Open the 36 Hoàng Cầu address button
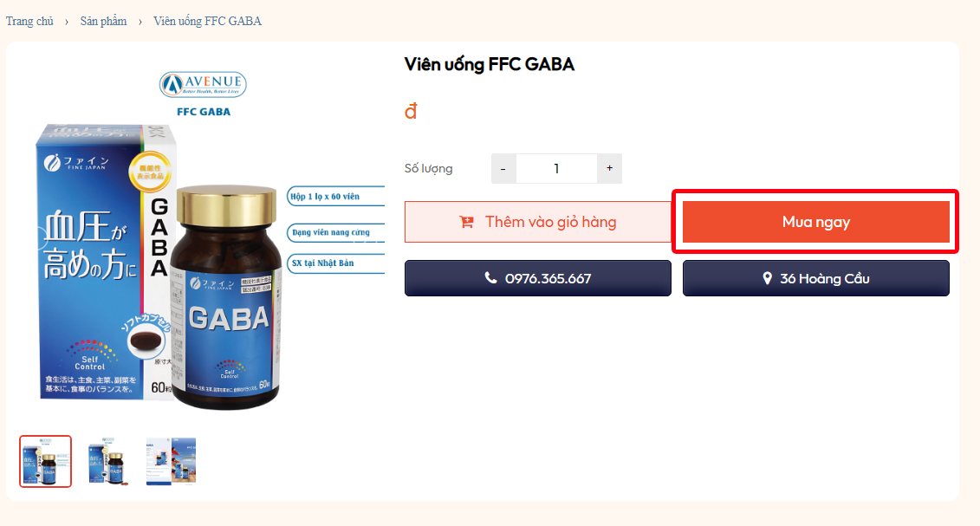This screenshot has height=526, width=980. pos(815,278)
